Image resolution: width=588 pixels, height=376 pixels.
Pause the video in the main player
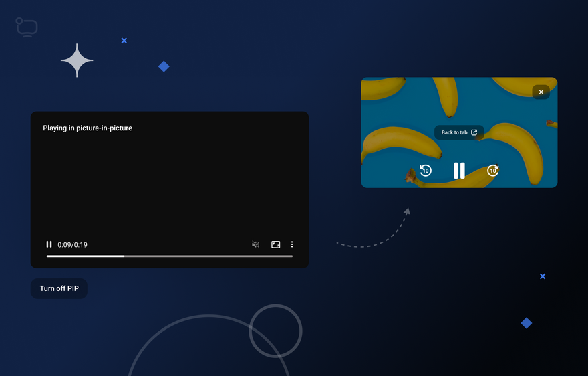coord(49,244)
